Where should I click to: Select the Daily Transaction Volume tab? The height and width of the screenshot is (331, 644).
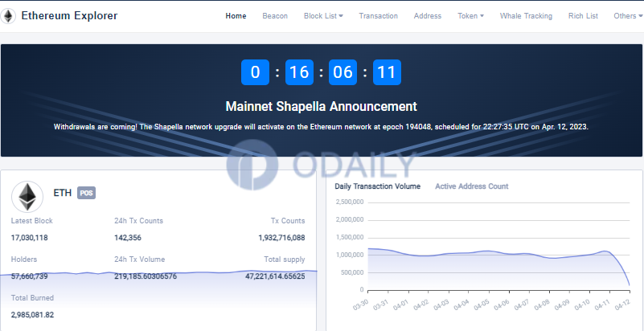[377, 186]
